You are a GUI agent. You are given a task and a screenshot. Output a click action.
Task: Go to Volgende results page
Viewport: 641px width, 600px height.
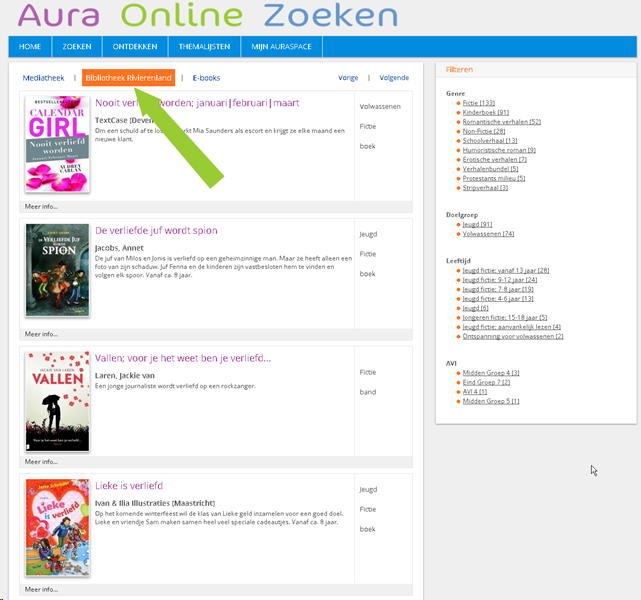(393, 77)
